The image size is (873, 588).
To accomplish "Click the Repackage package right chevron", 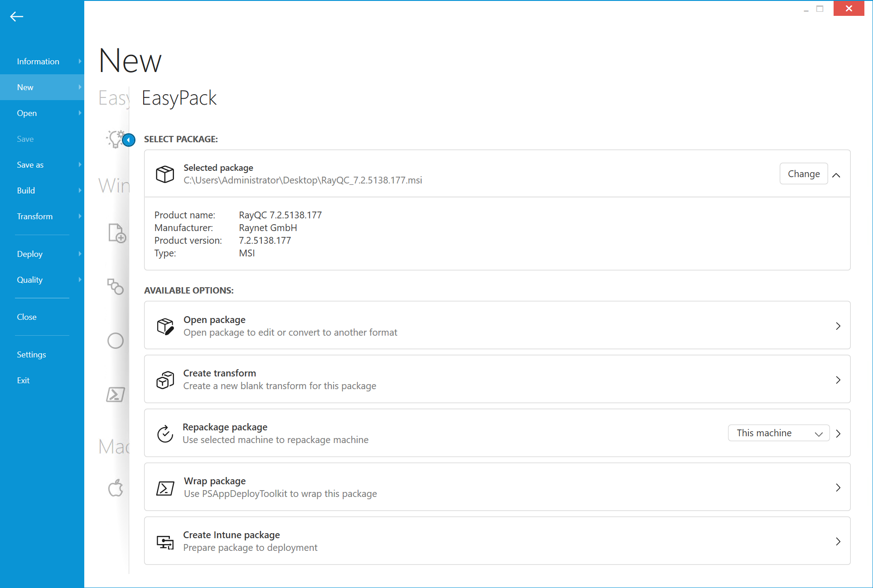I will tap(838, 434).
